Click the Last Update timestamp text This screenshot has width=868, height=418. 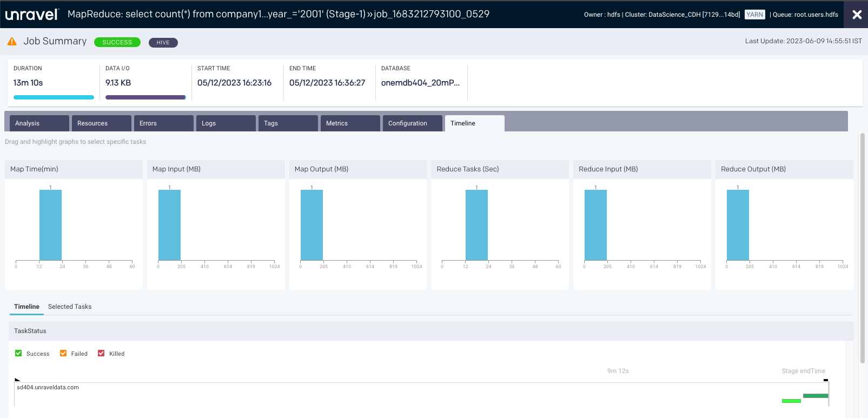tap(803, 41)
